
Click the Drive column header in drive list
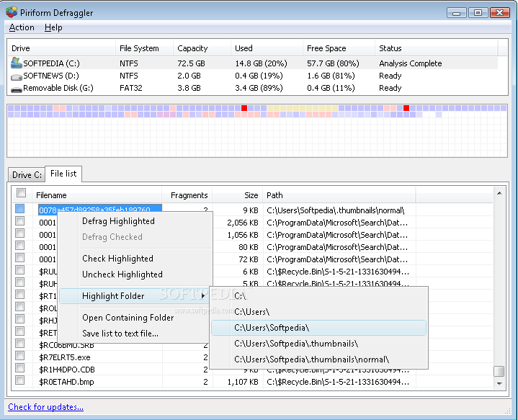[61, 48]
